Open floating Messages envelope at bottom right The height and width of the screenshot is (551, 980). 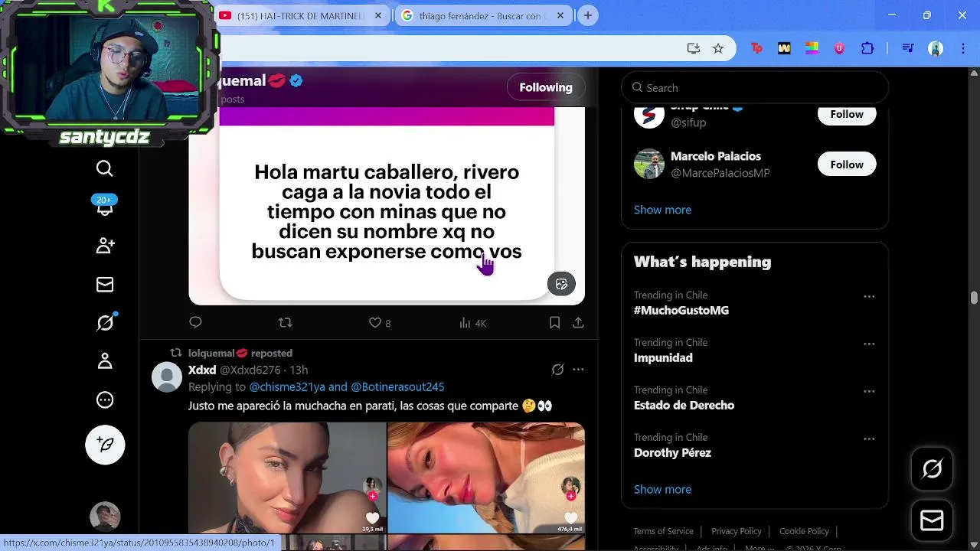tap(932, 521)
